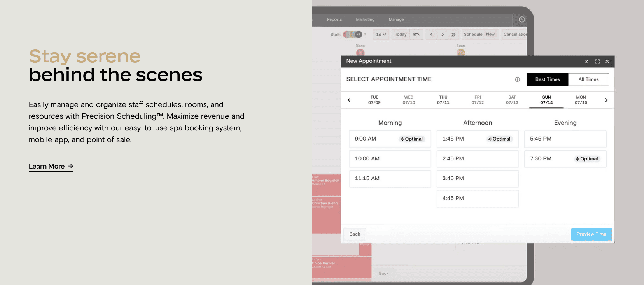Image resolution: width=644 pixels, height=285 pixels.
Task: Click Diane's staff avatar
Action: pos(360,52)
